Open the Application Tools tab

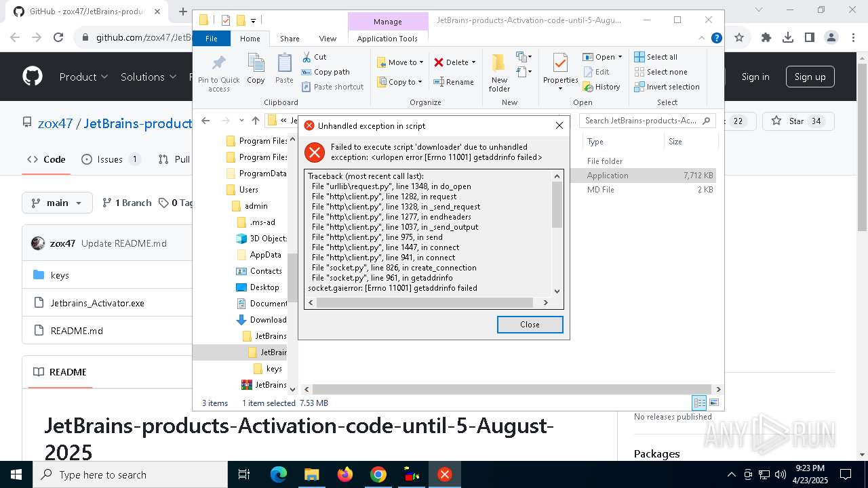387,39
